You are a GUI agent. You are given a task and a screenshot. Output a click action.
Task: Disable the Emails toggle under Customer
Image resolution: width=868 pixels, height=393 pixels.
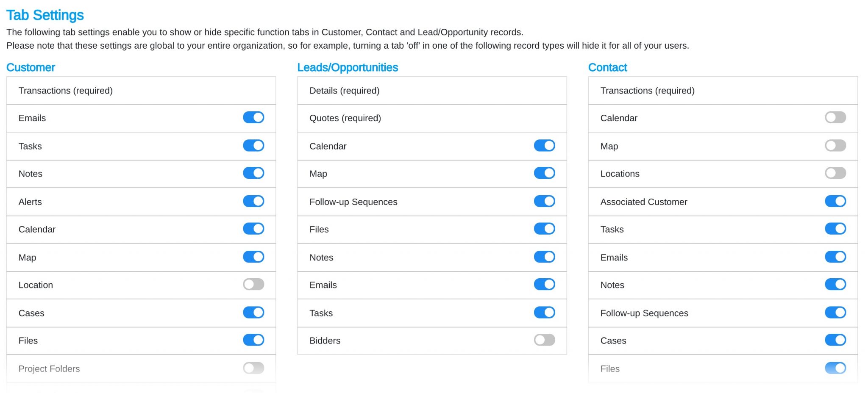[253, 117]
